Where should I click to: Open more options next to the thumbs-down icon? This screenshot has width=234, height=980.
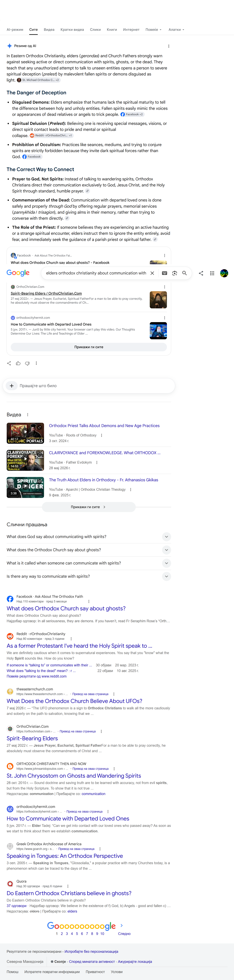36,363
